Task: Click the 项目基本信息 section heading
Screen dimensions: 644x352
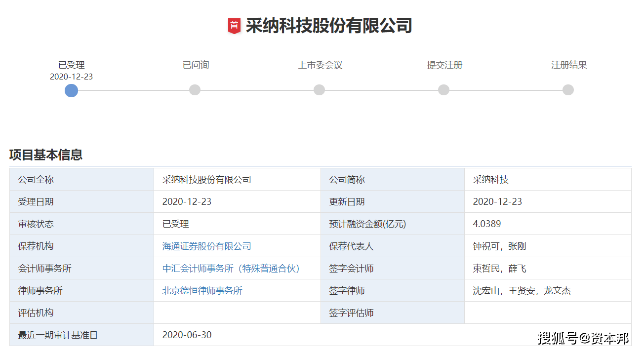Action: [x=46, y=155]
